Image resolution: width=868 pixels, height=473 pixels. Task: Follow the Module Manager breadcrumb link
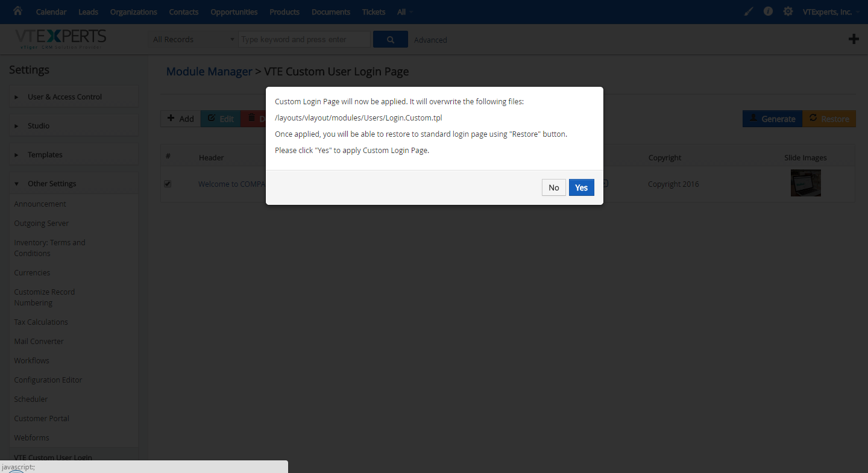coord(209,72)
